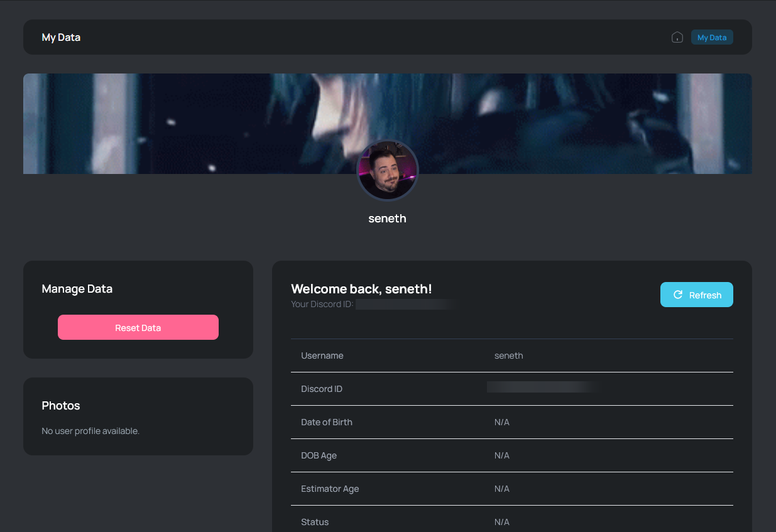Image resolution: width=776 pixels, height=532 pixels.
Task: Click the circular arrow icon inside Refresh
Action: (x=678, y=295)
